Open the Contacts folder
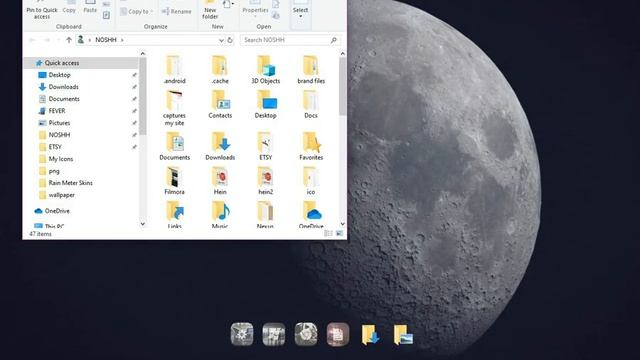 click(220, 104)
